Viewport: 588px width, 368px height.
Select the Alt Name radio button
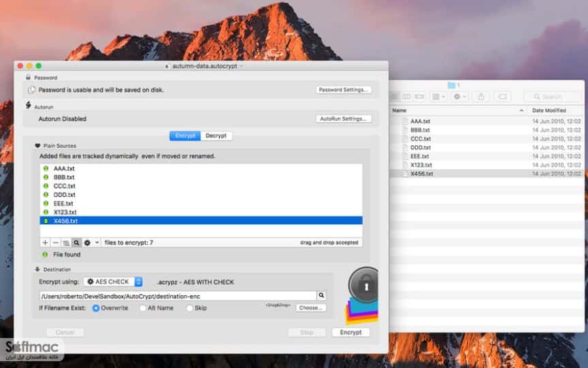point(143,308)
